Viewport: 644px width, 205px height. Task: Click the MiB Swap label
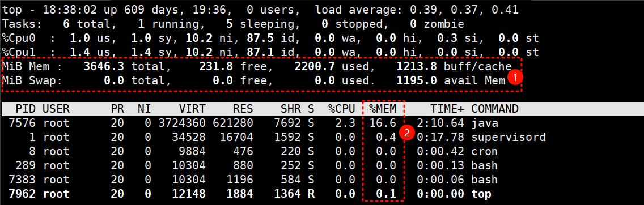[32, 80]
